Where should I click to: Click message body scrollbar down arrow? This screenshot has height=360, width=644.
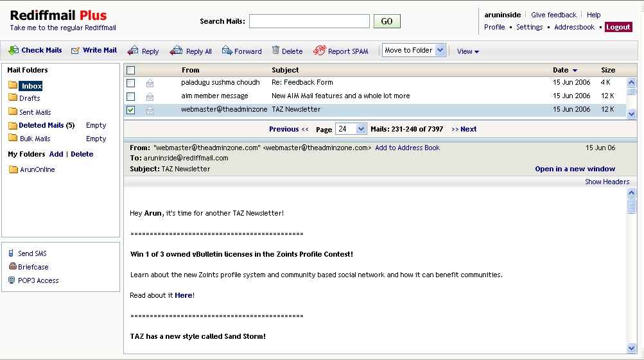click(x=631, y=348)
